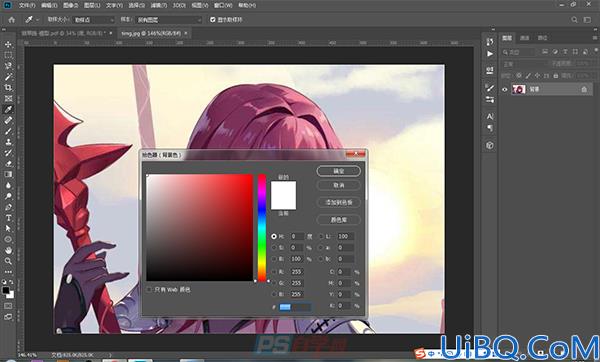This screenshot has width=600, height=362.
Task: Click the rainbow hue slider strip
Action: pos(262,228)
